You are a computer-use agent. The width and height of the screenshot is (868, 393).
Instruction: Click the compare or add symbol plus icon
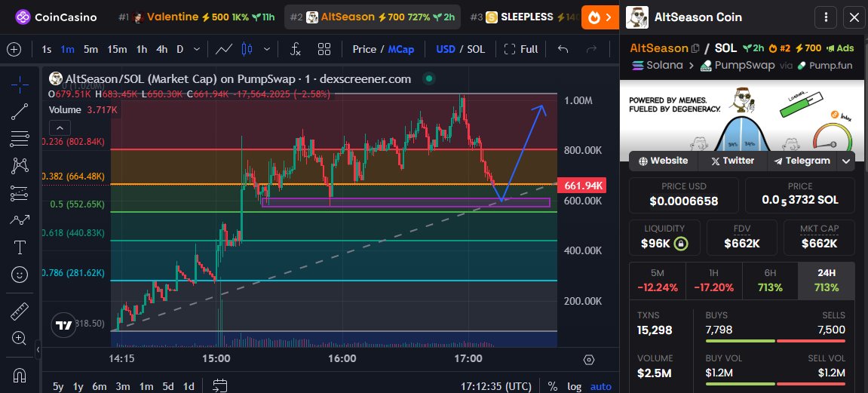pos(14,49)
